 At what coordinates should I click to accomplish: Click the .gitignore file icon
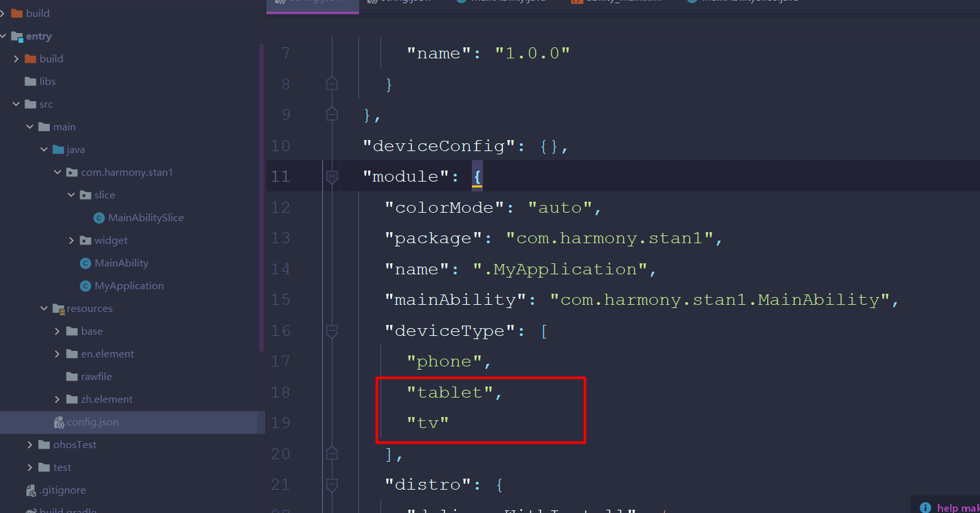[x=30, y=490]
